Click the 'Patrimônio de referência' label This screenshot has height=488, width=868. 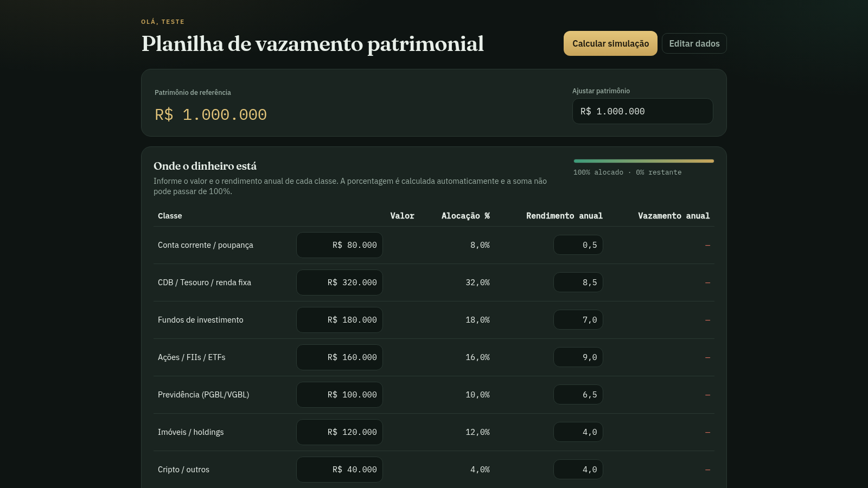click(193, 93)
